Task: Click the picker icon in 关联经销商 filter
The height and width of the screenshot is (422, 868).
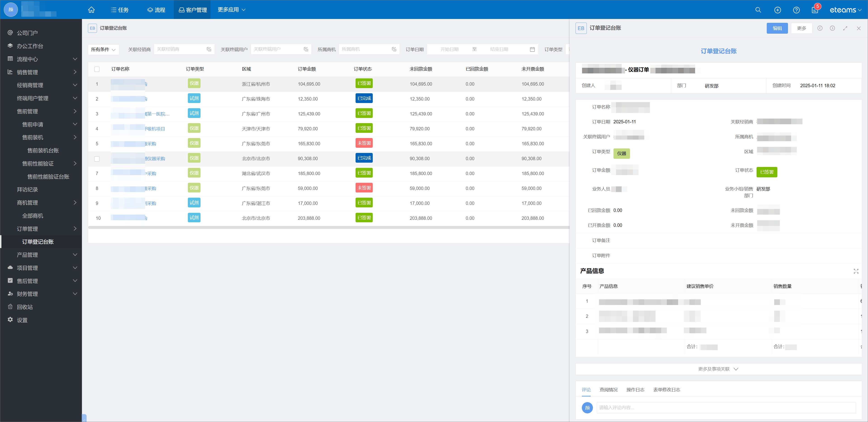Action: click(209, 49)
